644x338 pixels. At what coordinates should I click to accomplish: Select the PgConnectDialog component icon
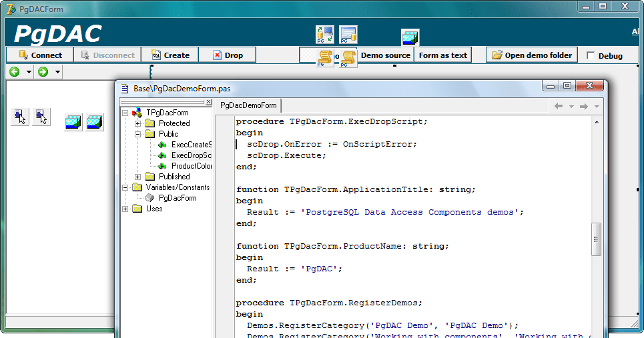pyautogui.click(x=348, y=35)
